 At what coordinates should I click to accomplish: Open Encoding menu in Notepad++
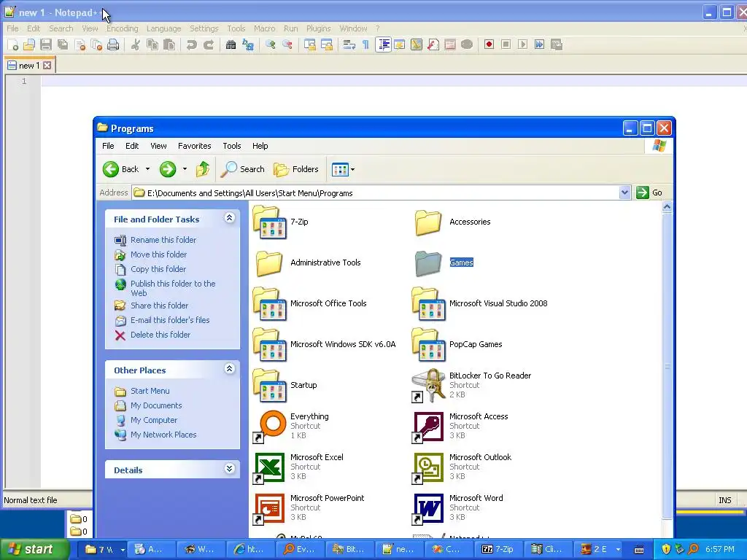[x=123, y=28]
